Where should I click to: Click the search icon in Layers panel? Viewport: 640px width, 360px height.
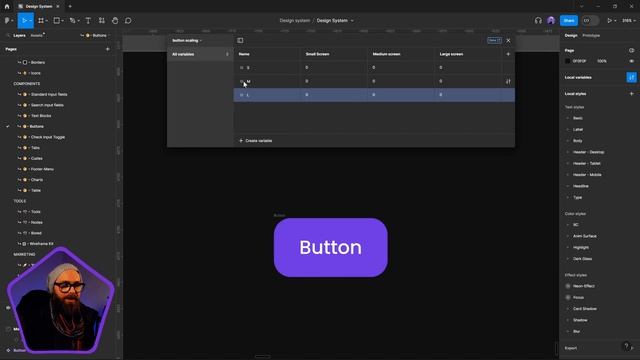click(x=8, y=36)
